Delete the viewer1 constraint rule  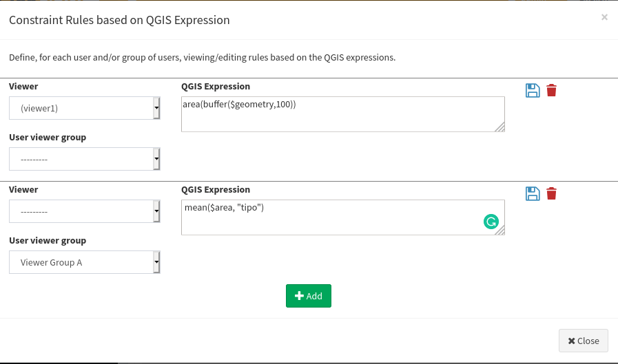(551, 91)
